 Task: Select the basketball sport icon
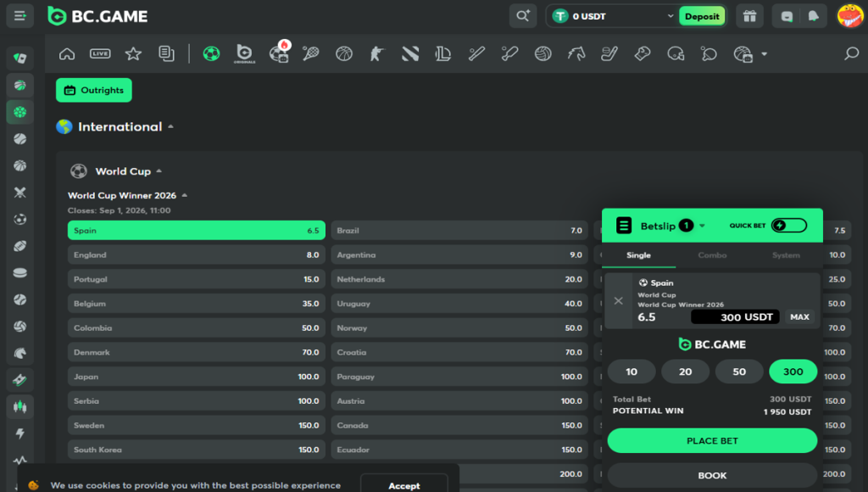tap(342, 53)
